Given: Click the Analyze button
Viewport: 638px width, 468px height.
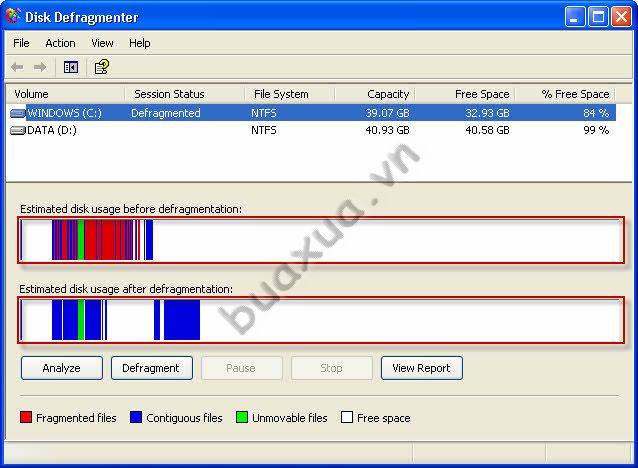Looking at the screenshot, I should [62, 368].
